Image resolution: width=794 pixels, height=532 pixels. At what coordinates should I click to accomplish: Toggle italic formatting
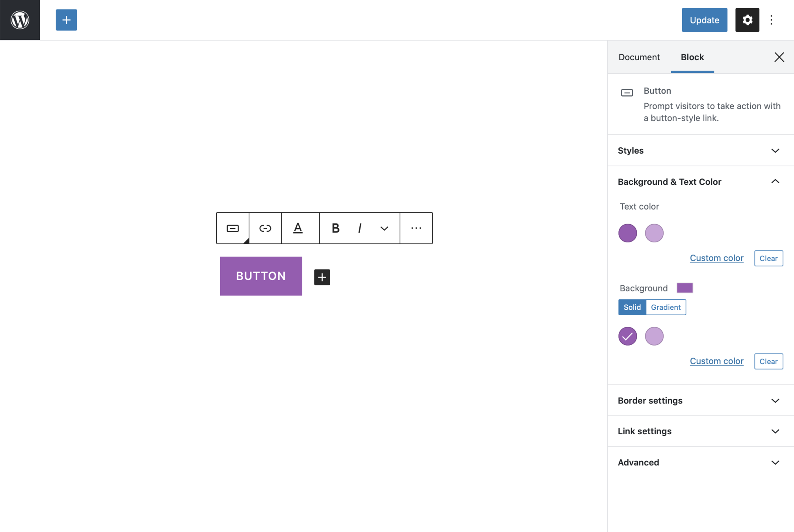(359, 228)
